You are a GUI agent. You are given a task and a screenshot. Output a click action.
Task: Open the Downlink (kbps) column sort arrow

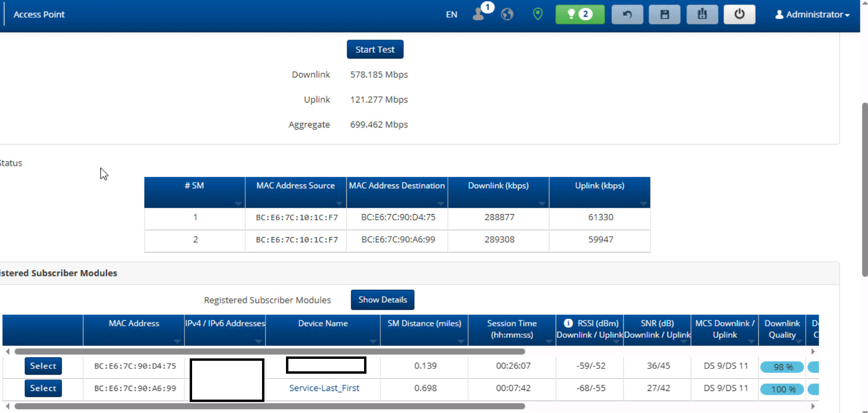pos(541,204)
